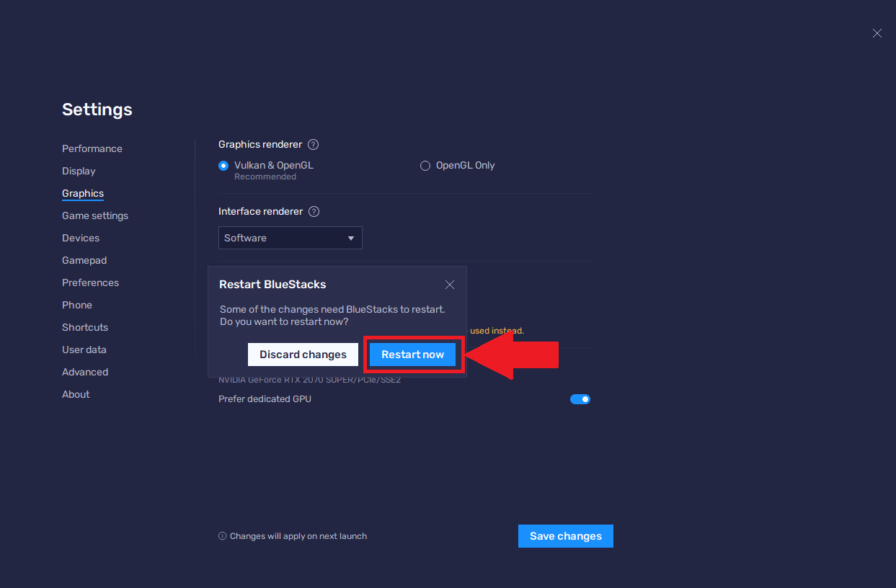Go to Devices section
Screen dimensions: 896x588
pos(81,238)
